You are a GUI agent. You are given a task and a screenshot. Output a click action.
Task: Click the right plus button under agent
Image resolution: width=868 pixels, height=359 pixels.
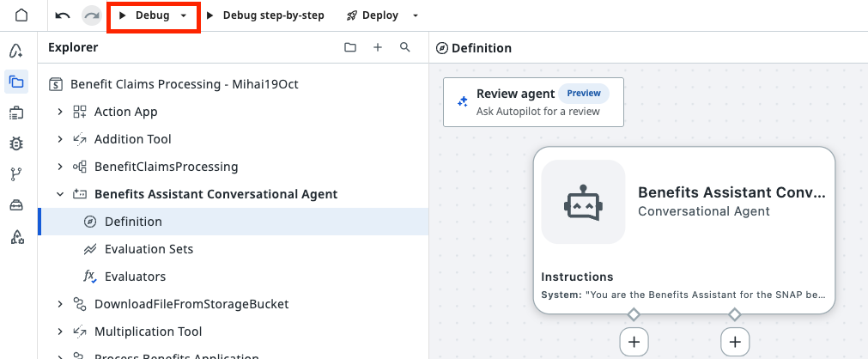pos(735,342)
